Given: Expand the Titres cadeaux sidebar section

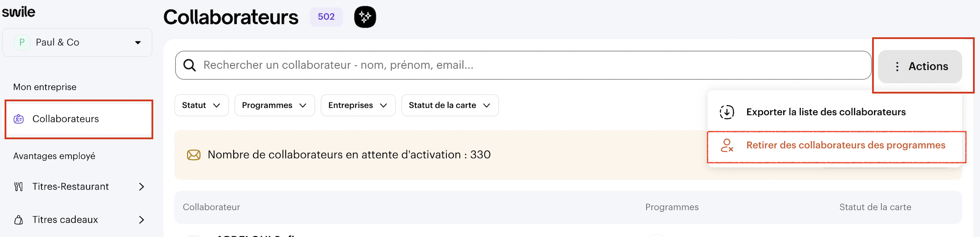Looking at the screenshot, I should pyautogui.click(x=141, y=220).
